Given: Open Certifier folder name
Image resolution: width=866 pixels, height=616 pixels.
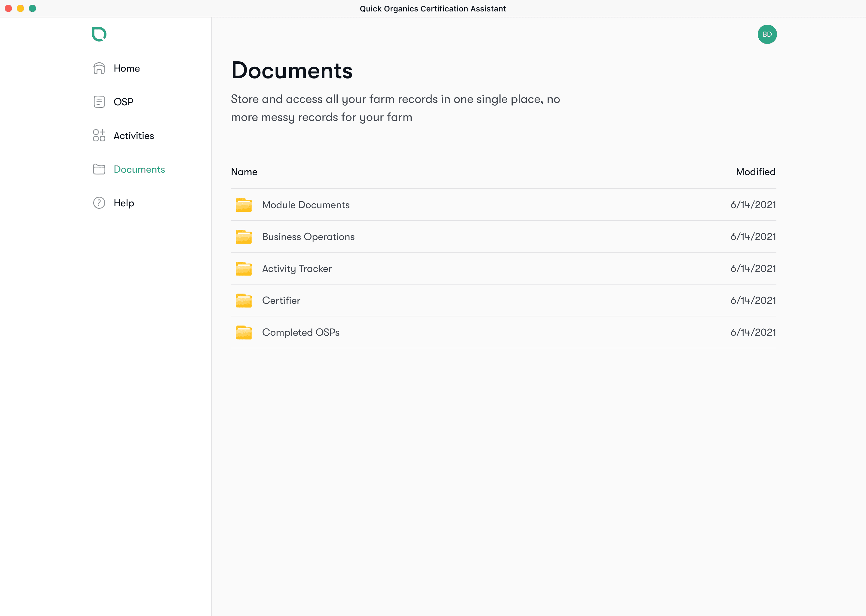Looking at the screenshot, I should 281,300.
